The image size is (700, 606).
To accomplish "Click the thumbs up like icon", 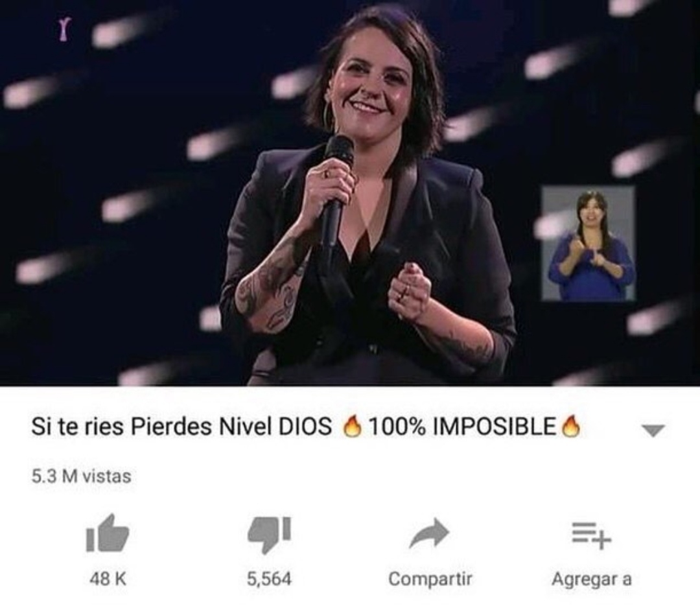I will [107, 533].
